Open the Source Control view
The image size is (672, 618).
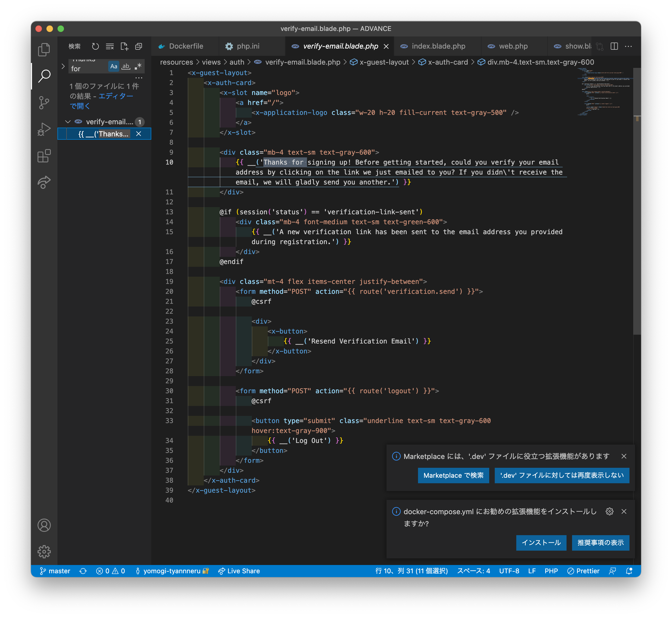[44, 103]
